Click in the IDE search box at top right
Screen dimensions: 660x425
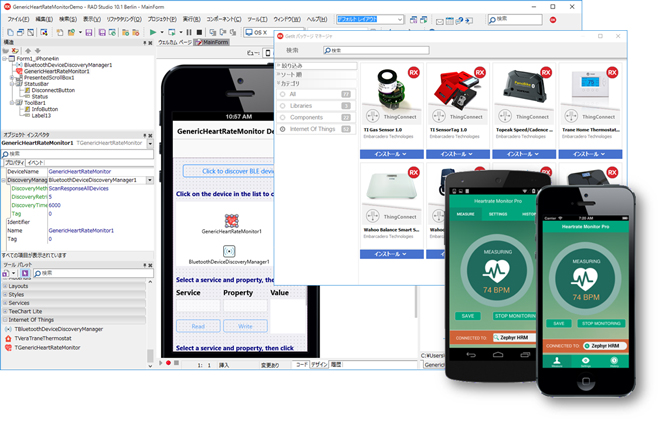coord(515,19)
